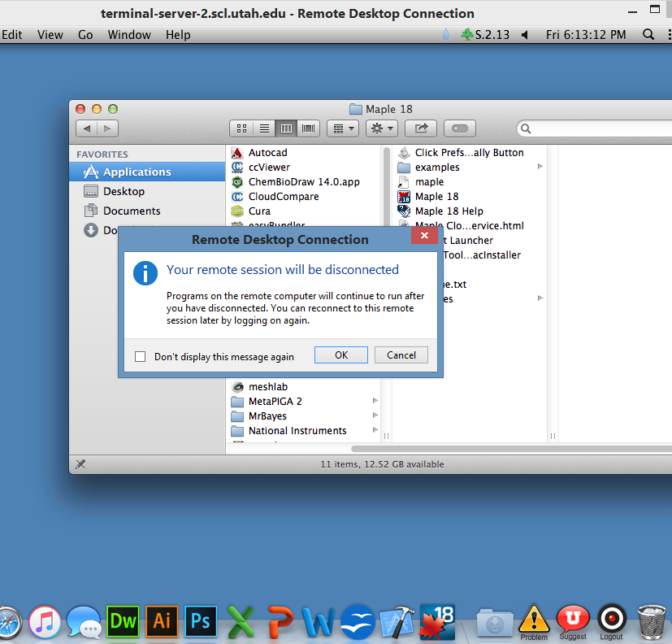
Task: Open the Window menu
Action: coord(129,35)
